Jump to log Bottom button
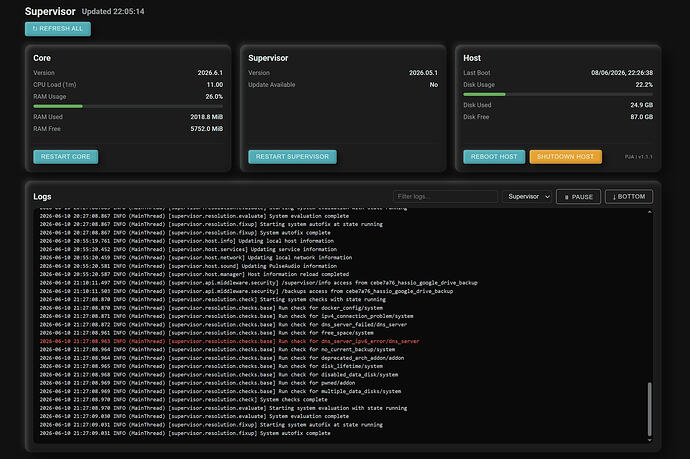The height and width of the screenshot is (459, 690). pos(629,197)
